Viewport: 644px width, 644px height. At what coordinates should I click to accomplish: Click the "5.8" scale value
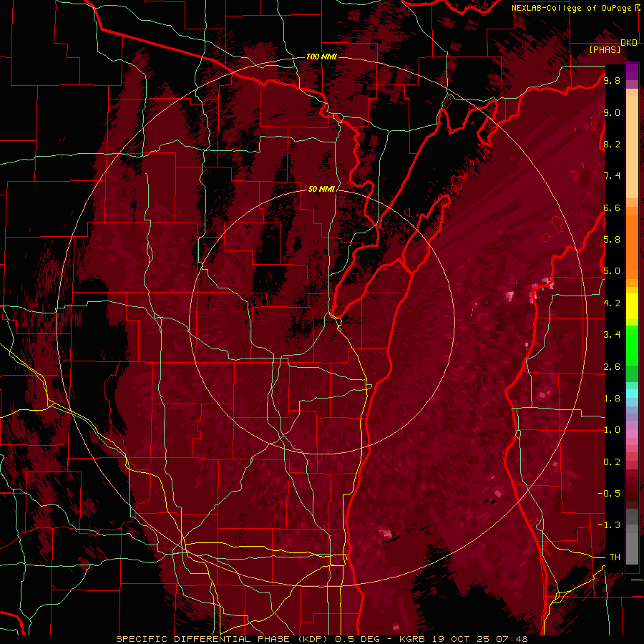tap(612, 239)
